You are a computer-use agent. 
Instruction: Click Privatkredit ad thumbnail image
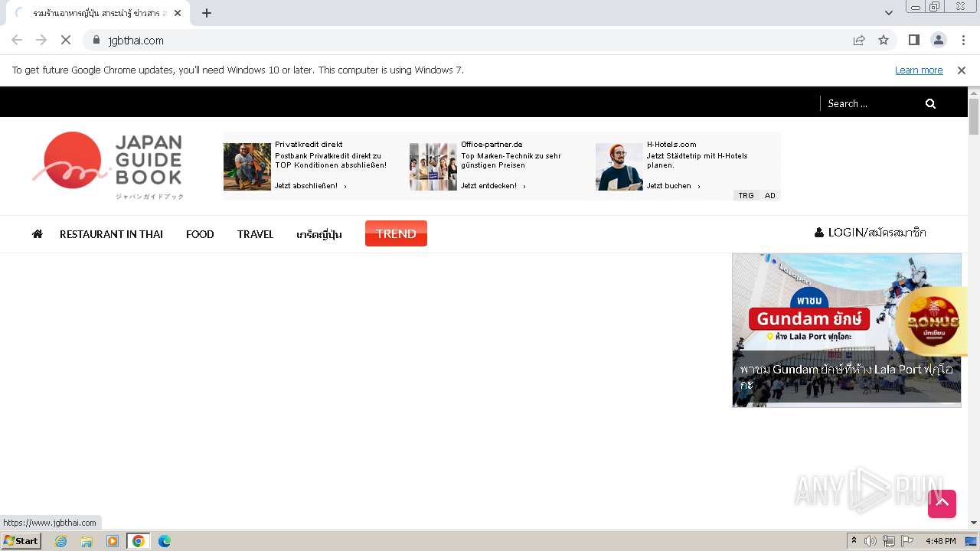tap(247, 167)
